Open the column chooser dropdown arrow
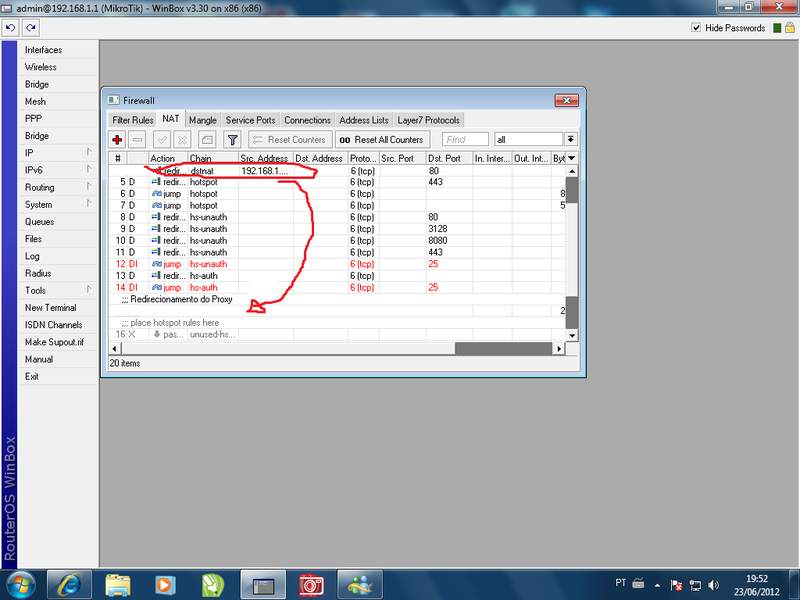 point(571,158)
